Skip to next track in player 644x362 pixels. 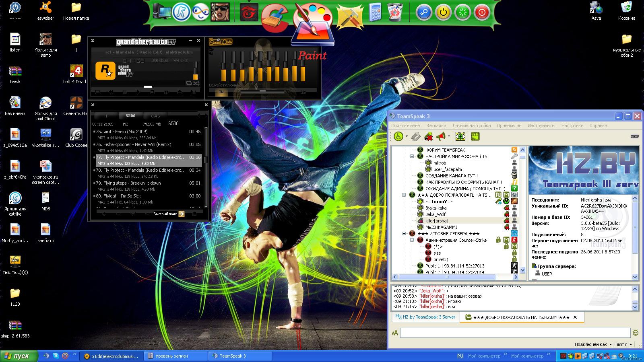pyautogui.click(x=166, y=92)
